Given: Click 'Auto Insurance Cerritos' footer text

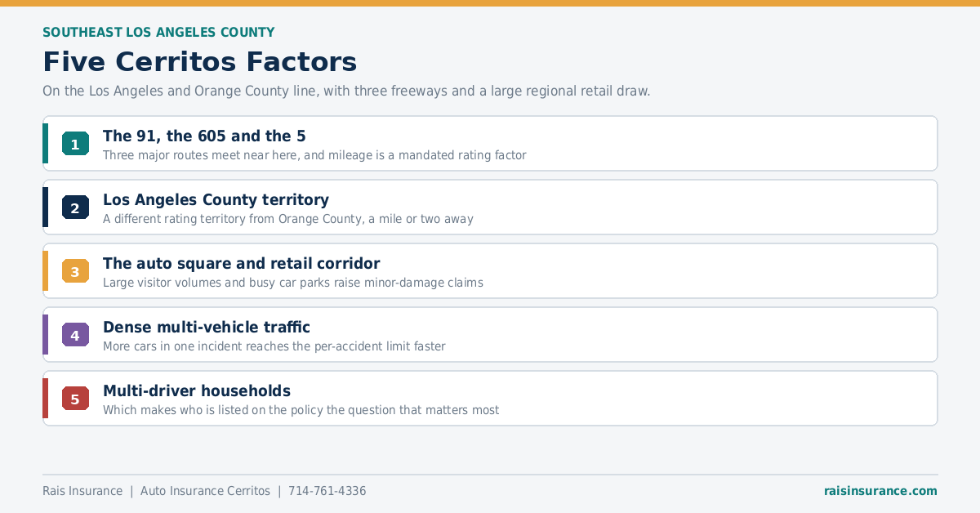Looking at the screenshot, I should 205,491.
